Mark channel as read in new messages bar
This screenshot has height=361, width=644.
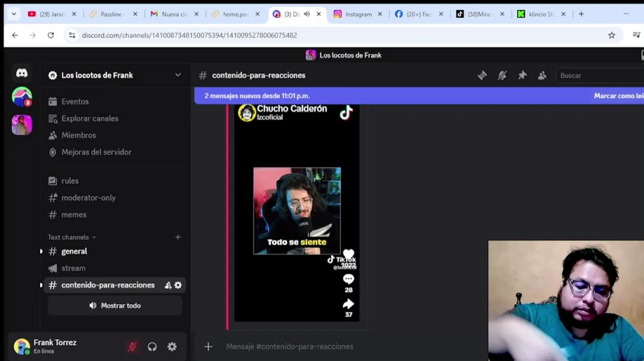[x=618, y=96]
